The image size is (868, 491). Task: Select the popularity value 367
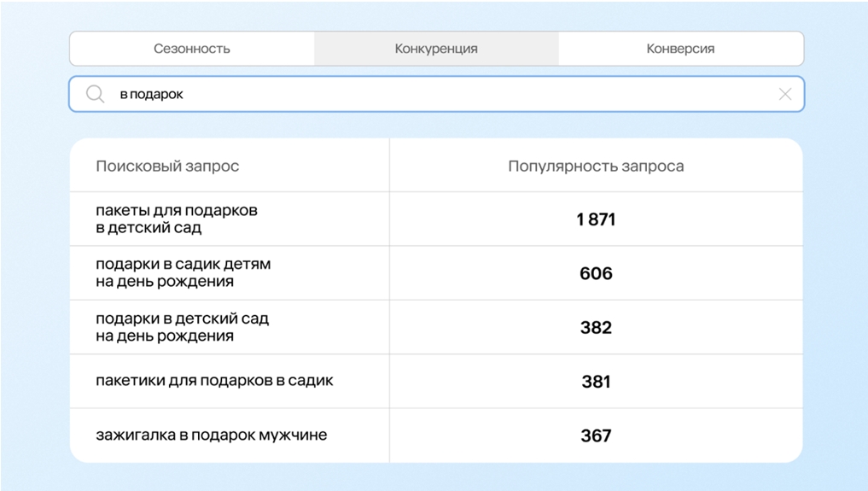[596, 435]
